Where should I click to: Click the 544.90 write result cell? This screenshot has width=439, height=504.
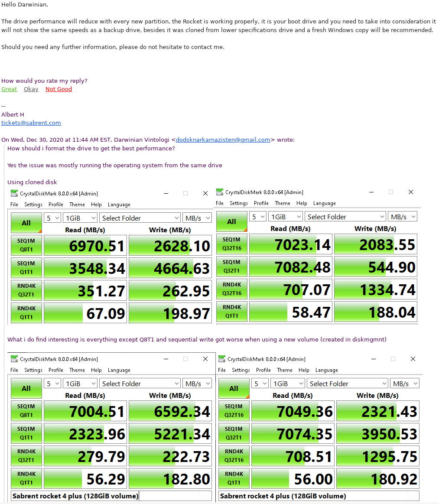376,267
